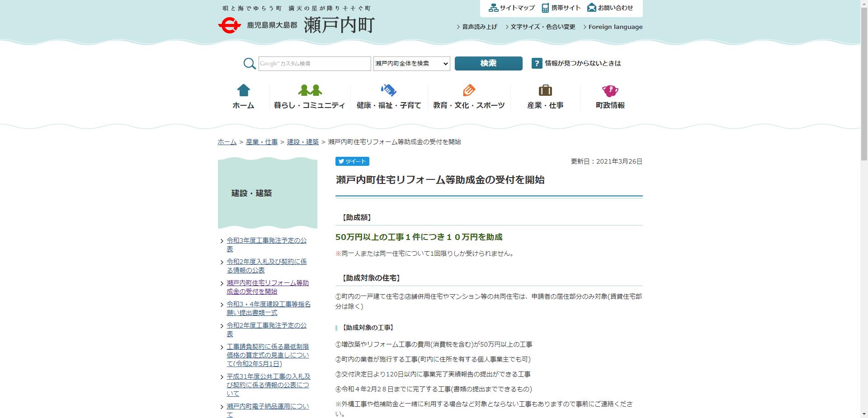Screen dimensions: 868x418
Task: Click the question mark help icon
Action: tap(537, 63)
